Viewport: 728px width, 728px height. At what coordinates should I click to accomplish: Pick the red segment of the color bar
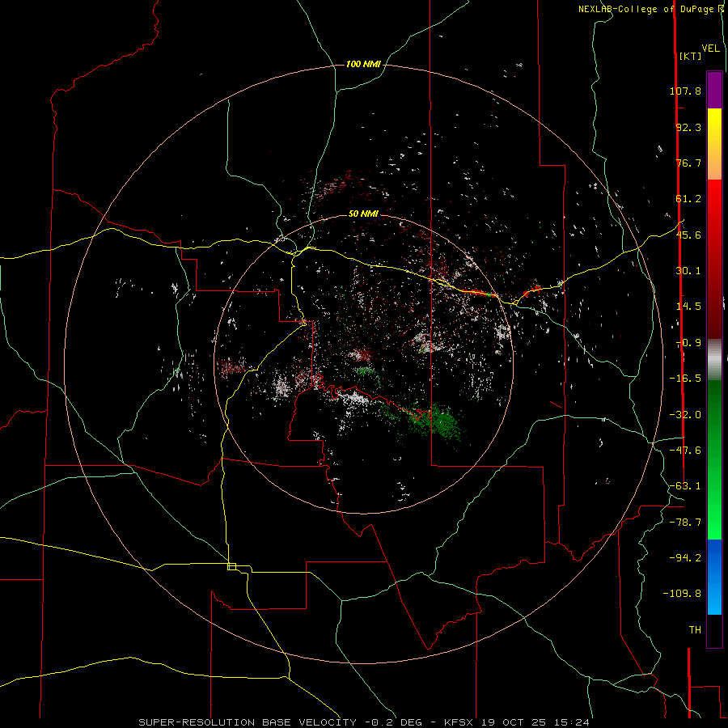(x=714, y=259)
